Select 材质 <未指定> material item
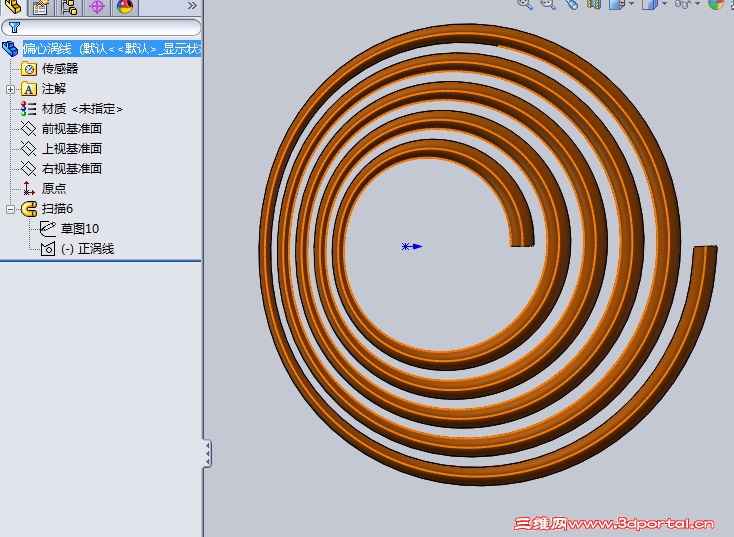 point(82,109)
